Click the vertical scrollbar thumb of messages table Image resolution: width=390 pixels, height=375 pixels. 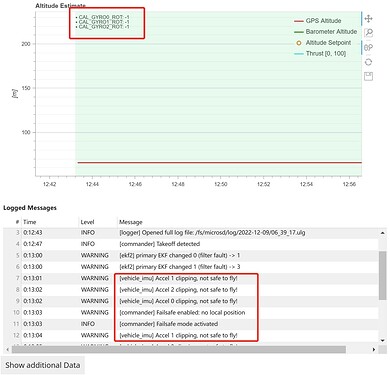click(x=383, y=276)
